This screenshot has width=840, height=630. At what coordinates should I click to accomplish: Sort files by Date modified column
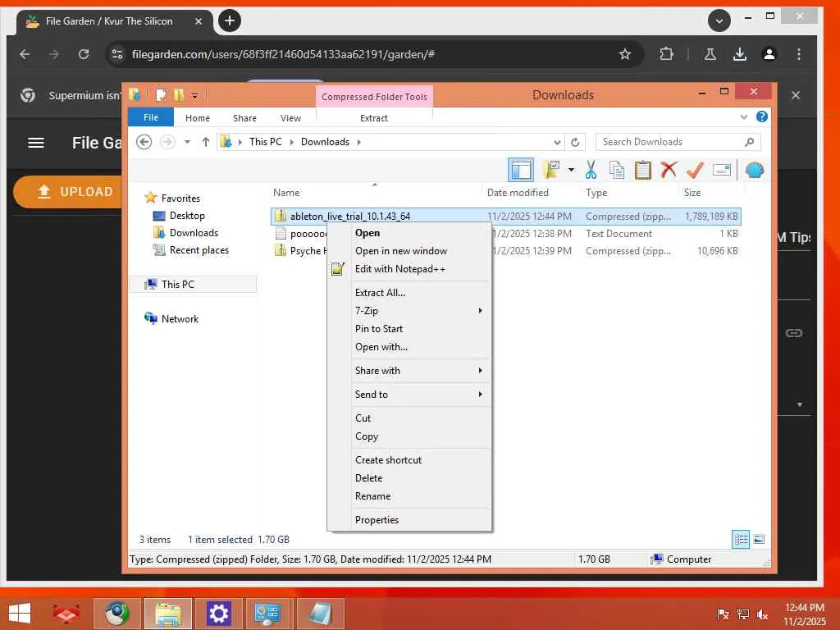(x=518, y=192)
